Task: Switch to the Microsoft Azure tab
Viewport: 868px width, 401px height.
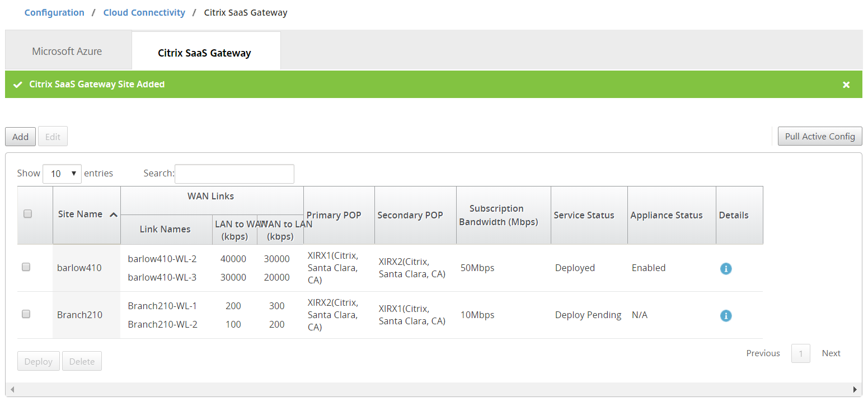Action: pos(67,52)
